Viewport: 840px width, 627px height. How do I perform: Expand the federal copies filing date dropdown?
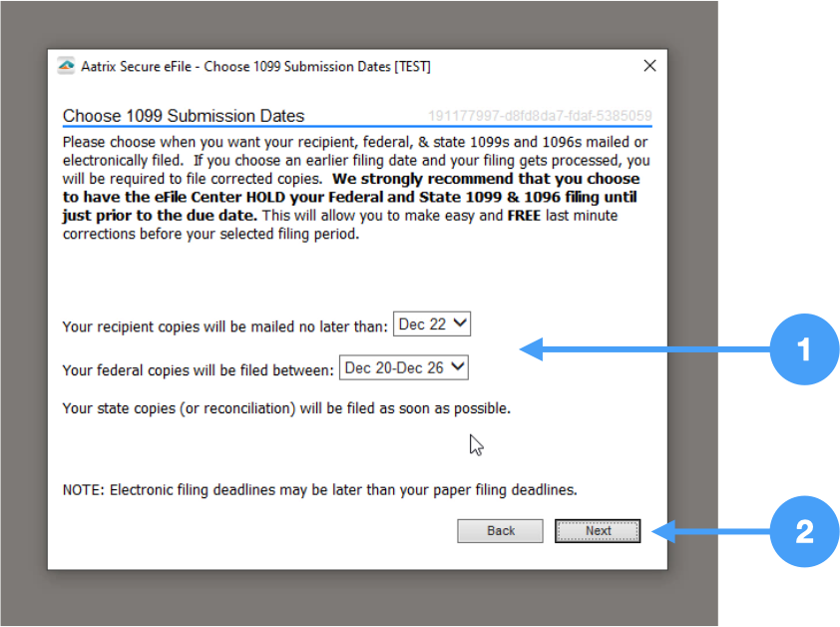point(404,368)
